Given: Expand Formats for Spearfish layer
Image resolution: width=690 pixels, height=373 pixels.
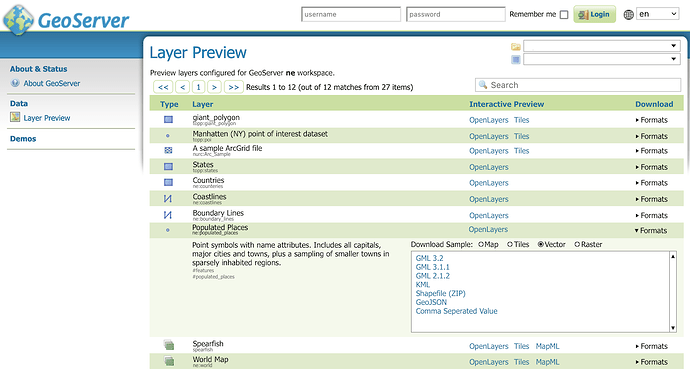Looking at the screenshot, I should point(652,346).
